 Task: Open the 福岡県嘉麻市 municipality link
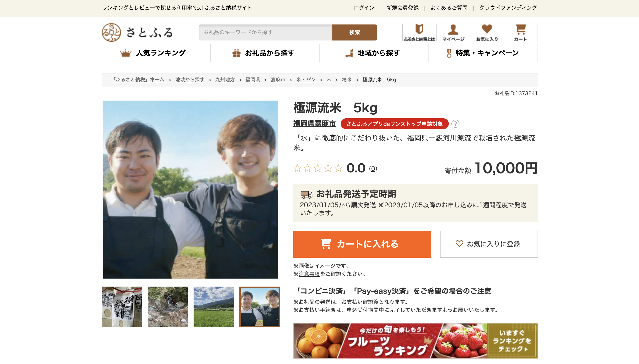(314, 123)
